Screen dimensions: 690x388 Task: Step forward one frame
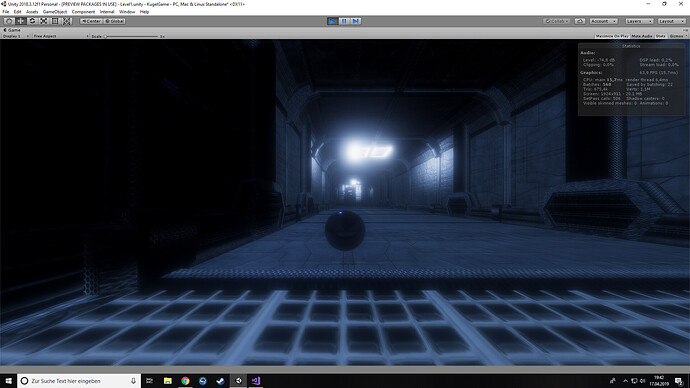click(x=356, y=21)
